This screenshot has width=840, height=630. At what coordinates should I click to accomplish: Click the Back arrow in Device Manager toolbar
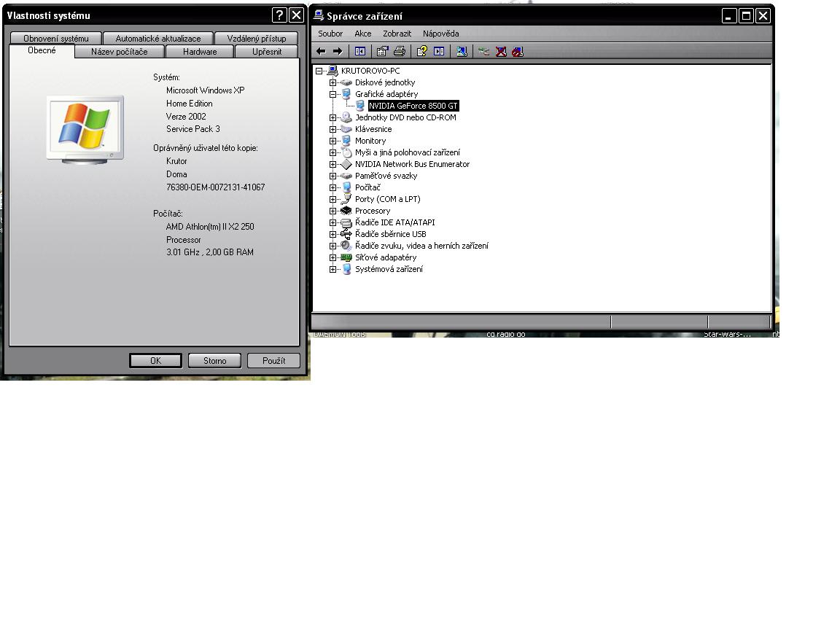pos(321,52)
